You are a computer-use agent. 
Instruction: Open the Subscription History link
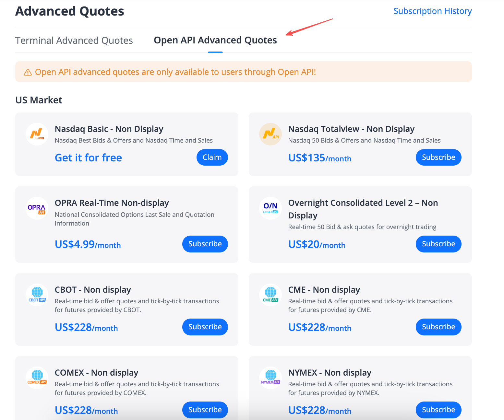tap(433, 11)
